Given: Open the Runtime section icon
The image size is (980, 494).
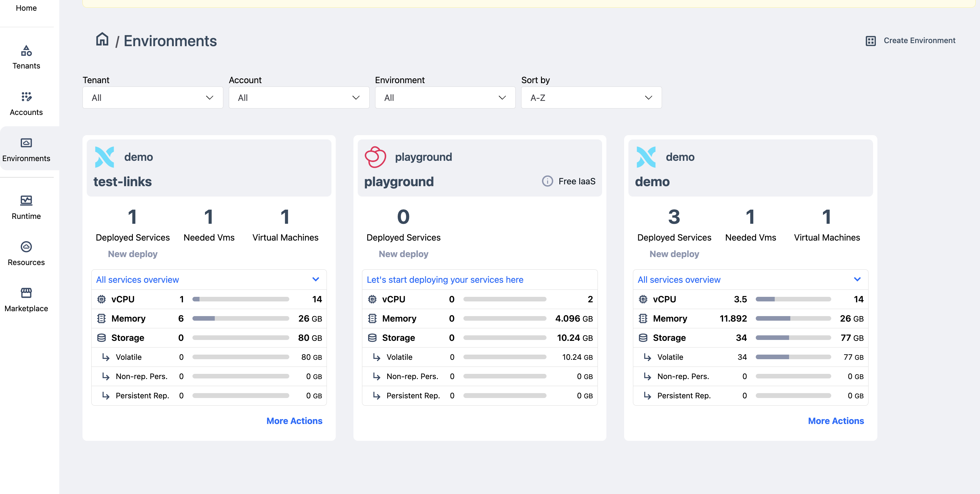Looking at the screenshot, I should point(26,201).
